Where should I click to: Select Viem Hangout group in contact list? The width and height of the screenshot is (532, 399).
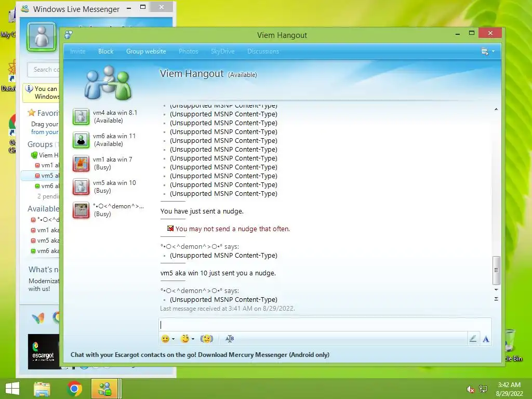45,155
